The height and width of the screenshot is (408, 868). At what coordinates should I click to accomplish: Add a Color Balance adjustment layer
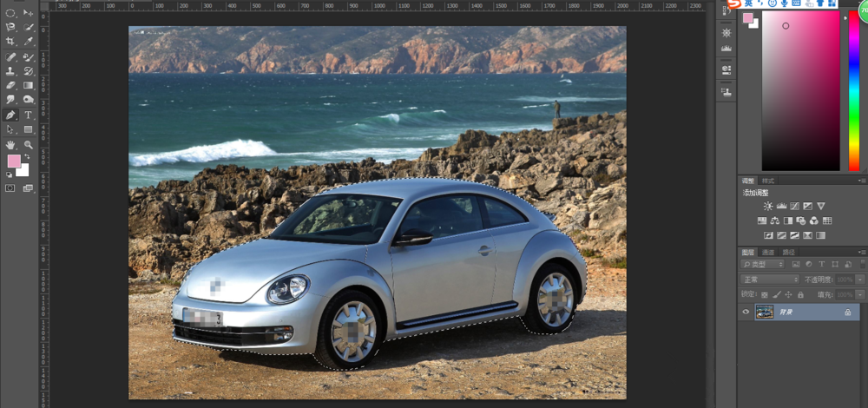coord(774,220)
